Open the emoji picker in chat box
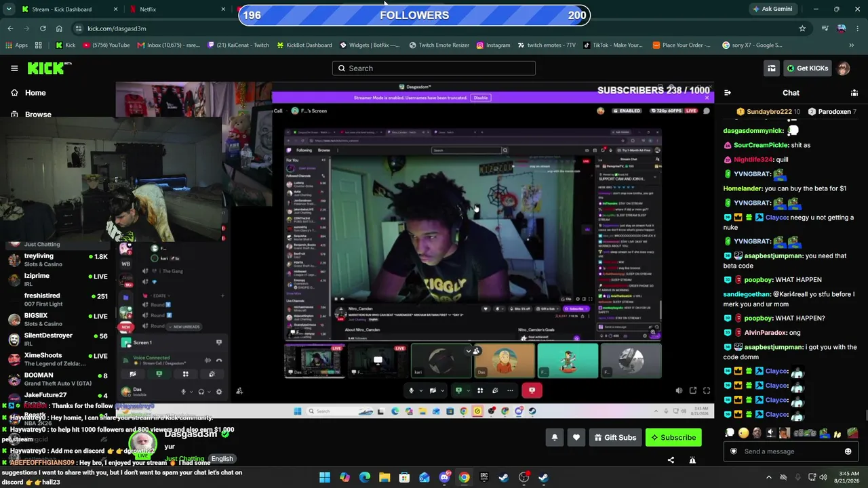 (848, 451)
